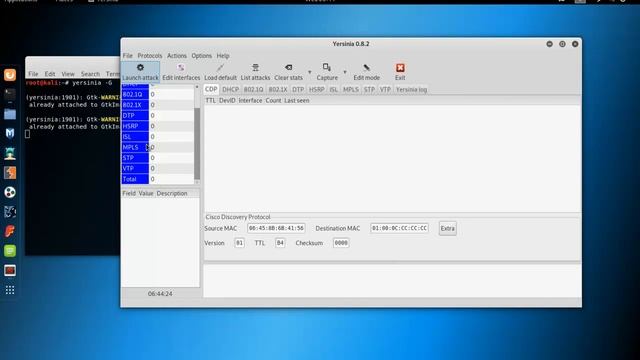Open the Help menu in Yersinia
640x360 pixels.
coord(223,56)
